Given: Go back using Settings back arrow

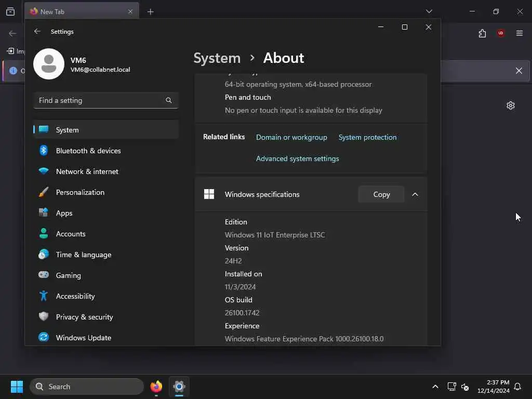Looking at the screenshot, I should point(37,31).
